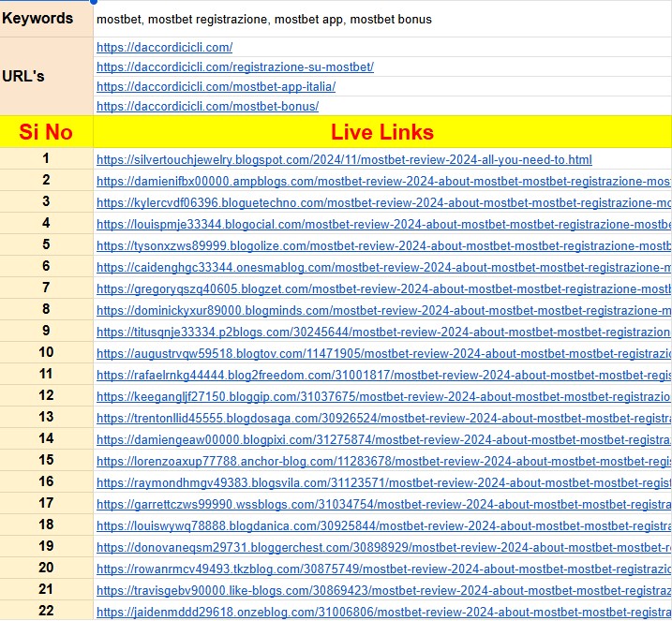Select the cell with serial number 16
Screen dimensions: 672x621
click(x=46, y=481)
